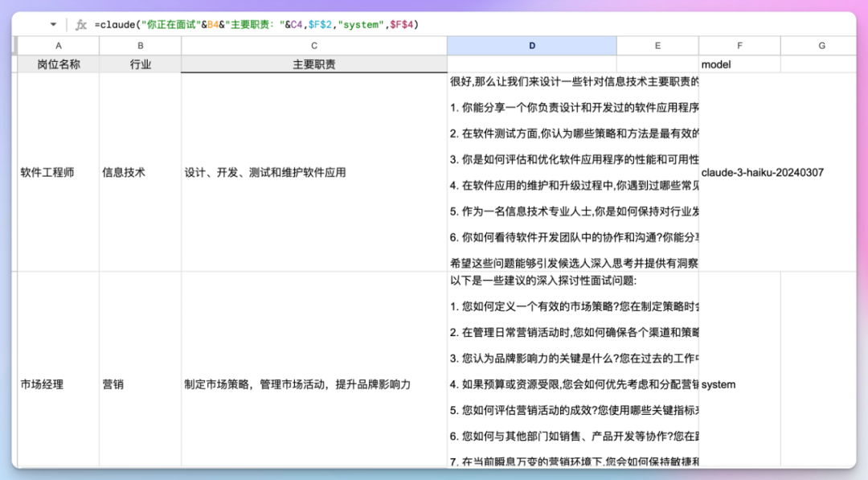Select the cell labeled model
The image size is (868, 480).
739,64
